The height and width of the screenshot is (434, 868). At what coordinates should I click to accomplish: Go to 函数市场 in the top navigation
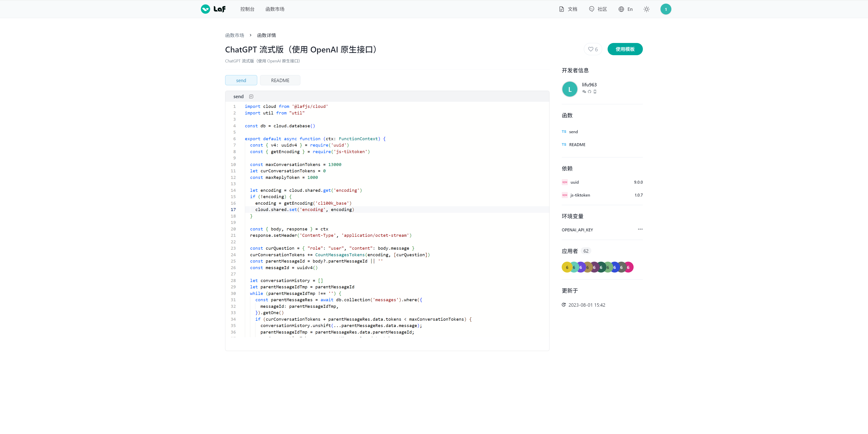point(275,9)
